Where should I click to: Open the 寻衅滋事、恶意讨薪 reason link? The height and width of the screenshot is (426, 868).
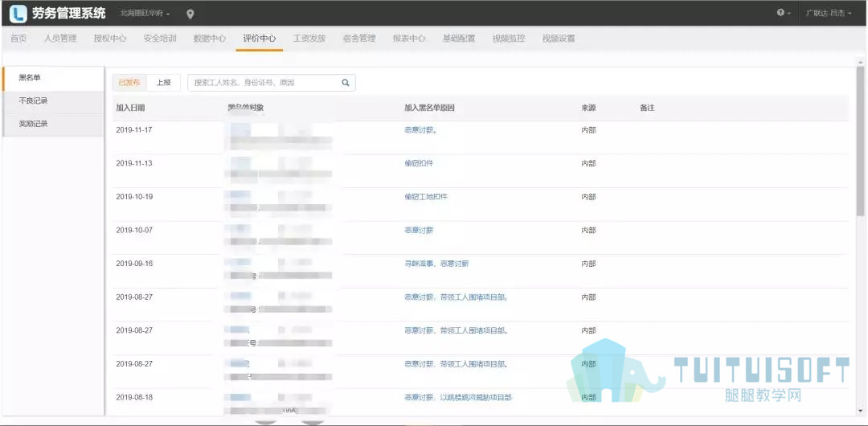pos(436,264)
